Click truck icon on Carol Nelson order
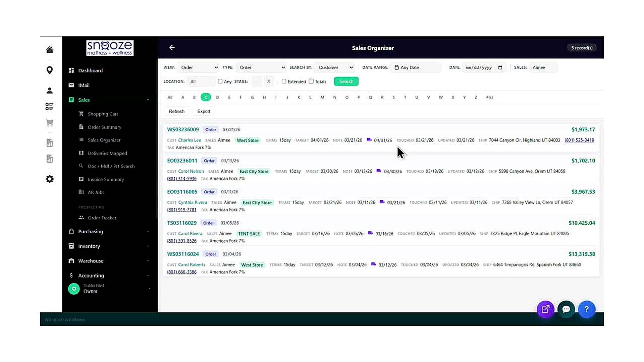This screenshot has height=362, width=644. [379, 171]
